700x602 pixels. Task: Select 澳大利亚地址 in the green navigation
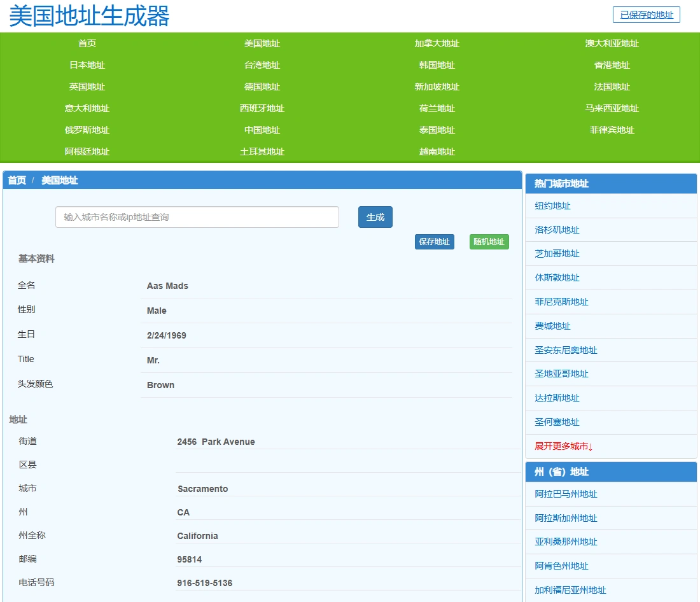(612, 43)
